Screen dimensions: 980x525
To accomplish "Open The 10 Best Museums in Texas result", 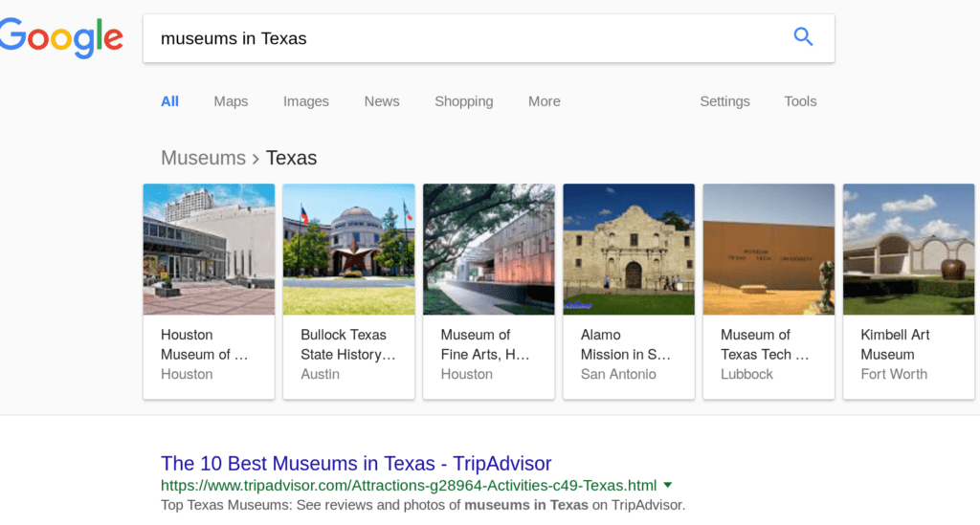I will tap(356, 464).
